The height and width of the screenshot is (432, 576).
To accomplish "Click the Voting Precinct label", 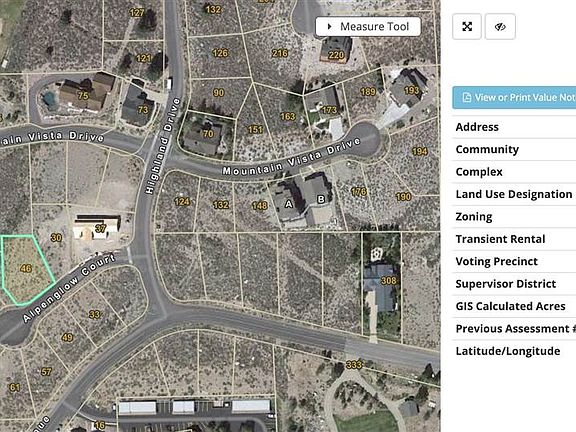I will tap(497, 262).
